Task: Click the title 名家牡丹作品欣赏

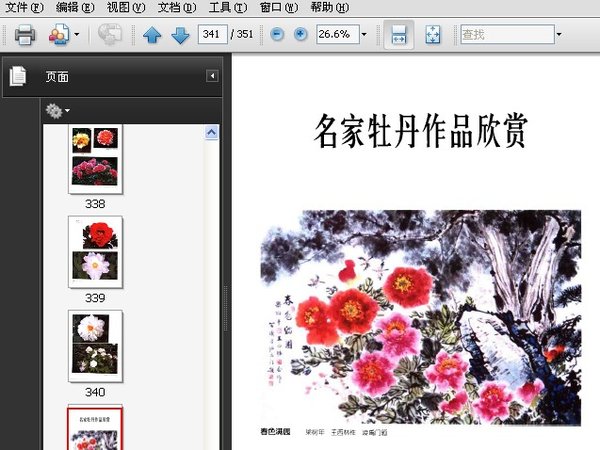Action: click(421, 131)
